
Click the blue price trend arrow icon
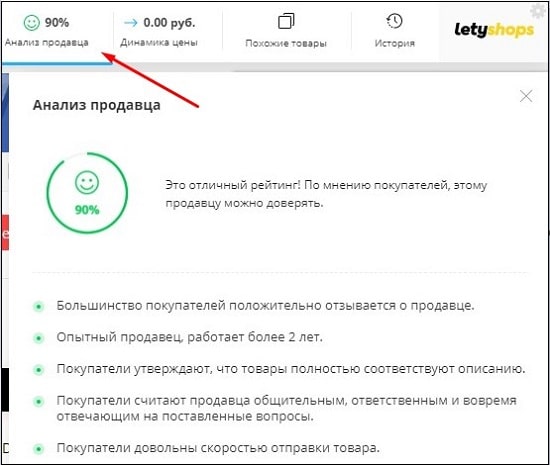coord(131,23)
